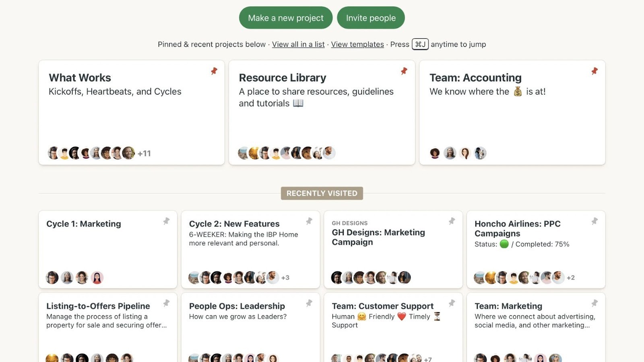The height and width of the screenshot is (362, 644).
Task: Unpin the Resource Library project
Action: point(404,71)
